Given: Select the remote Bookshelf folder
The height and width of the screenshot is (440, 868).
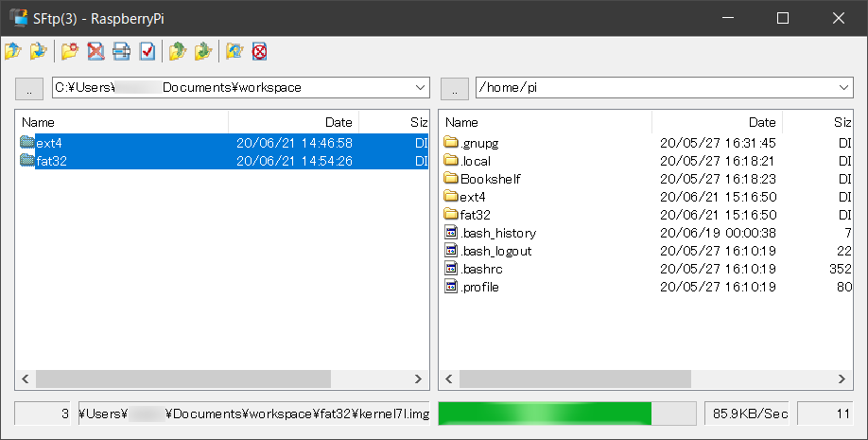Looking at the screenshot, I should pyautogui.click(x=482, y=179).
